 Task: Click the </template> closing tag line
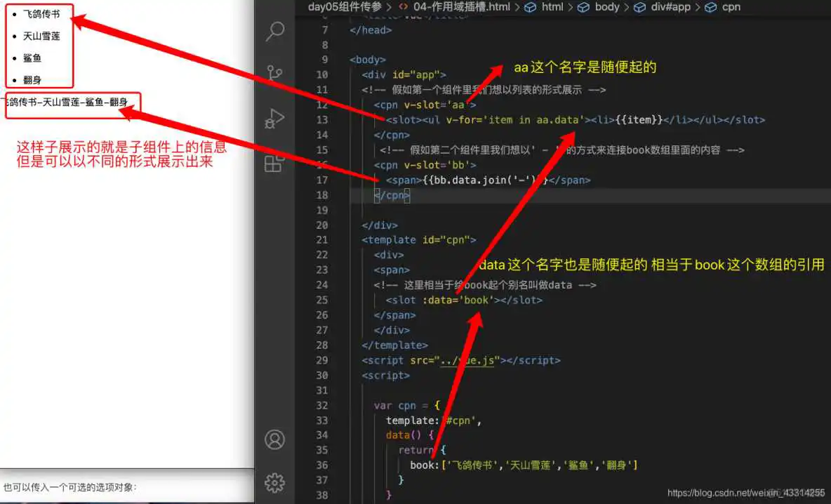pyautogui.click(x=394, y=345)
